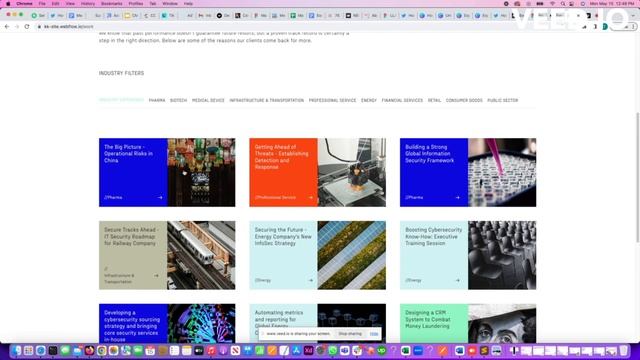Open Designing a CRM System to Combat Money Laundering
Viewport: 640px width, 360px height.
click(428, 320)
